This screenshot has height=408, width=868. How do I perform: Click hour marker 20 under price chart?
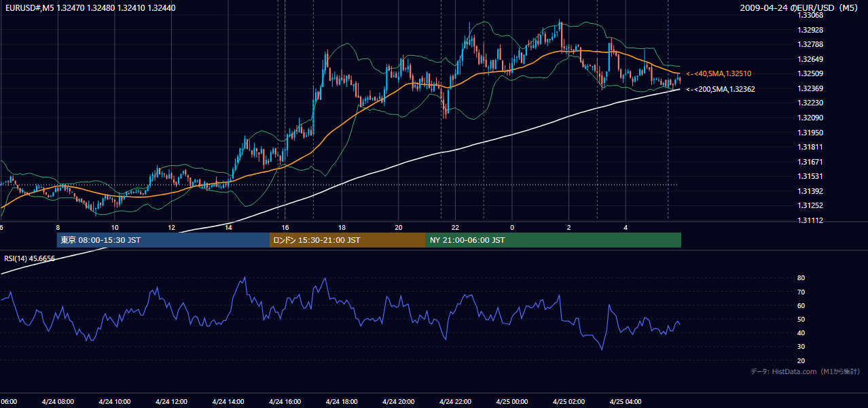tap(399, 228)
